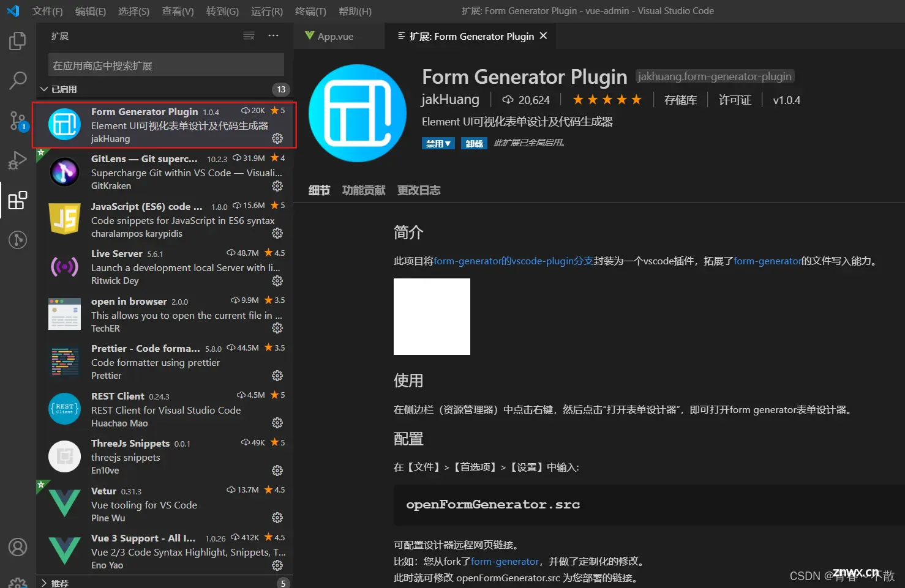Open the Search view in activity bar
The image size is (905, 588).
coord(17,80)
